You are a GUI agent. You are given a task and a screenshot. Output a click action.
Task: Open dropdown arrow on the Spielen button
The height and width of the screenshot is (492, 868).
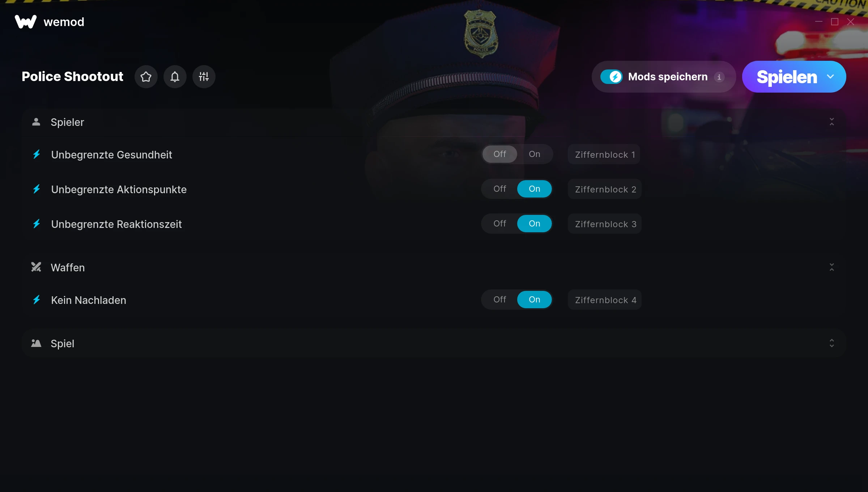coord(831,77)
